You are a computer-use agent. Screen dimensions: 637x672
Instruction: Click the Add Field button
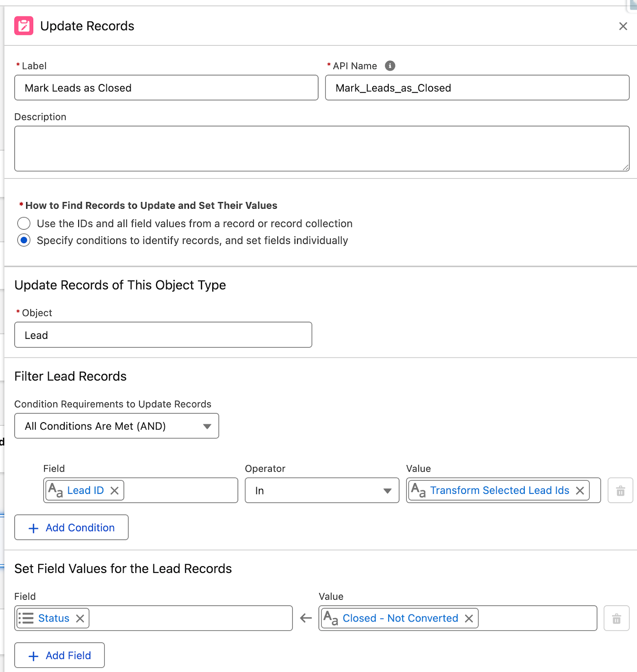click(x=60, y=655)
